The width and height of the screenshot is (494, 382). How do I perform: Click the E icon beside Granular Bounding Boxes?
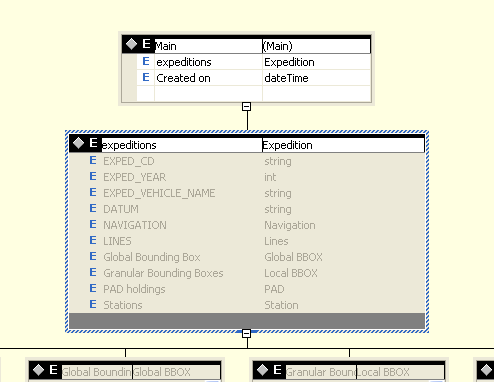(x=93, y=273)
